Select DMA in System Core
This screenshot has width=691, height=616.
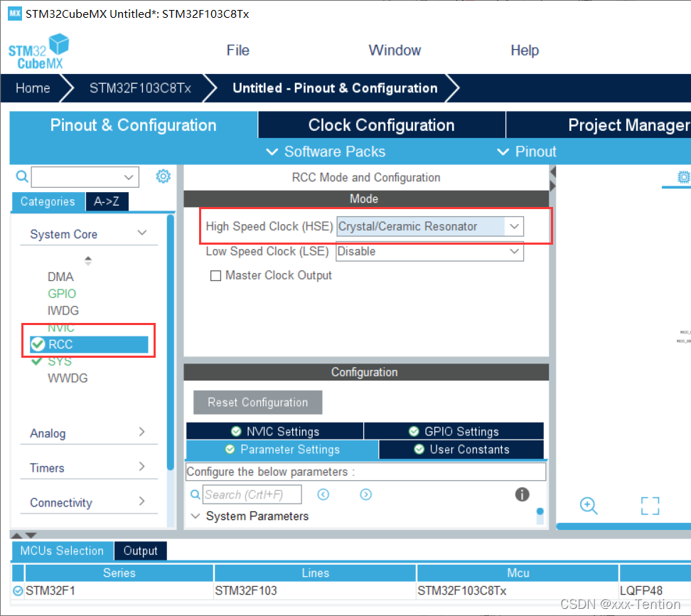pyautogui.click(x=61, y=277)
